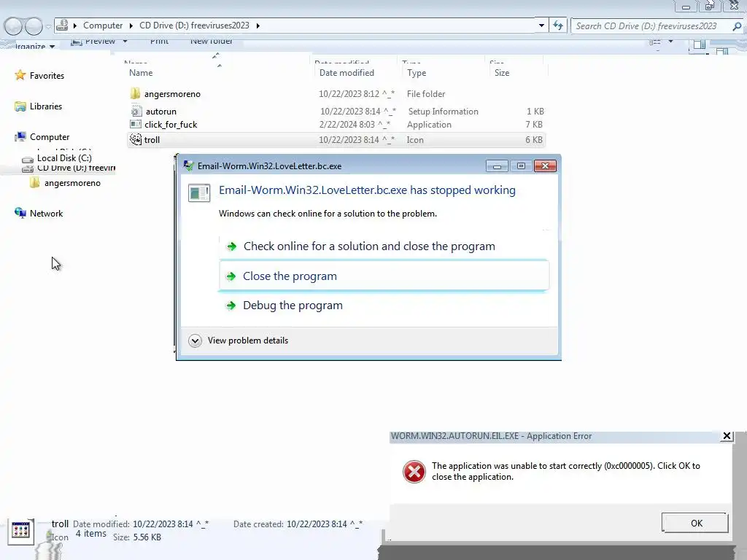
Task: Click CD Drive (D:) freeviruses2023 breadcrumb
Action: tap(194, 26)
